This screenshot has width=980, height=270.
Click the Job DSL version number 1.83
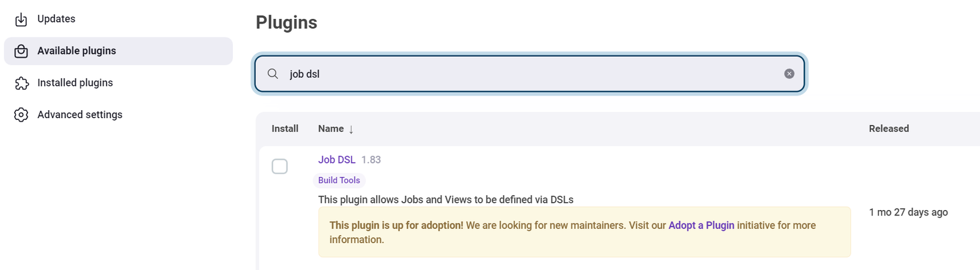click(x=371, y=160)
